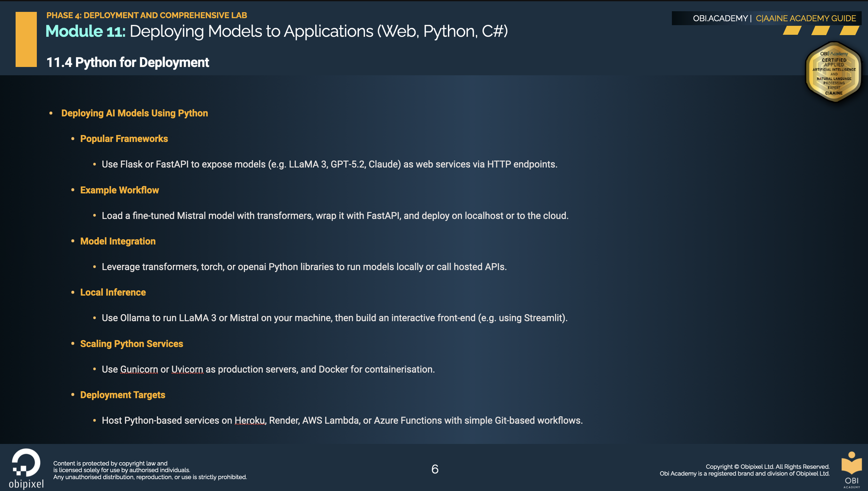Select the Model Integration heading
Screen dimensions: 868x491
click(118, 241)
